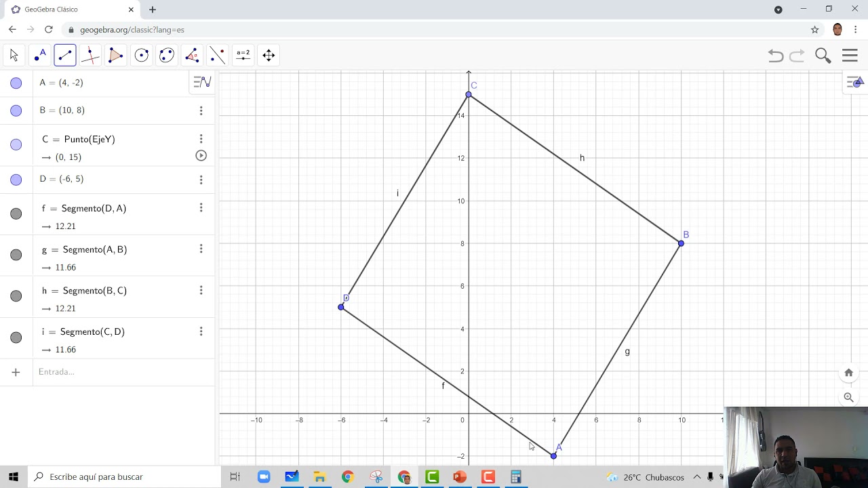This screenshot has height=488, width=868.
Task: Add new entry with plus icon
Action: 16,372
